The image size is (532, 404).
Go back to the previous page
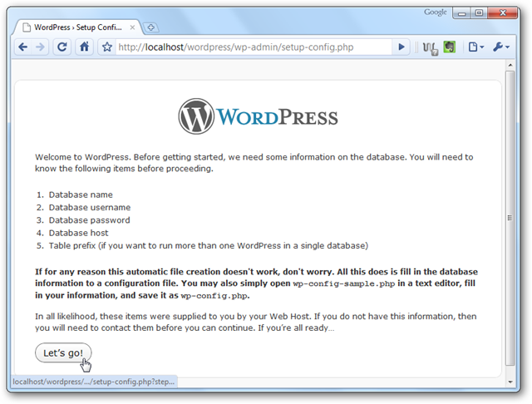pyautogui.click(x=23, y=47)
